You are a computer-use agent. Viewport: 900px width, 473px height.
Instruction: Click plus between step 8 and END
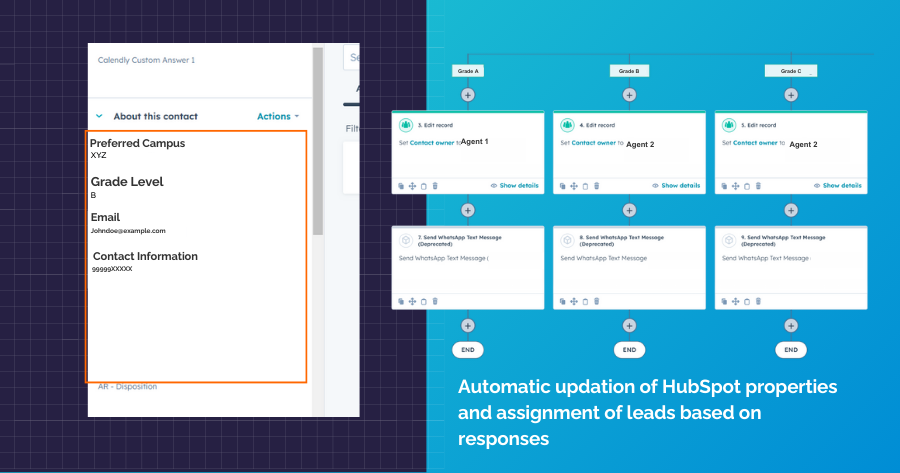(630, 325)
